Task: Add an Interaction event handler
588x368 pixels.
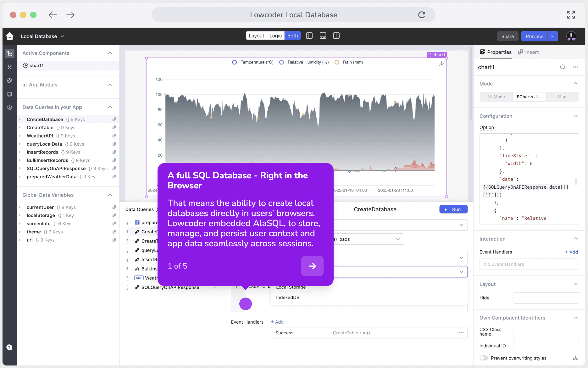Action: click(x=572, y=252)
